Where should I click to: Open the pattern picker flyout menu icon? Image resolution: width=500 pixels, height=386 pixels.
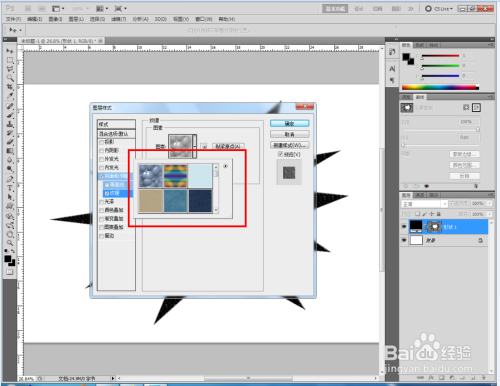(226, 166)
